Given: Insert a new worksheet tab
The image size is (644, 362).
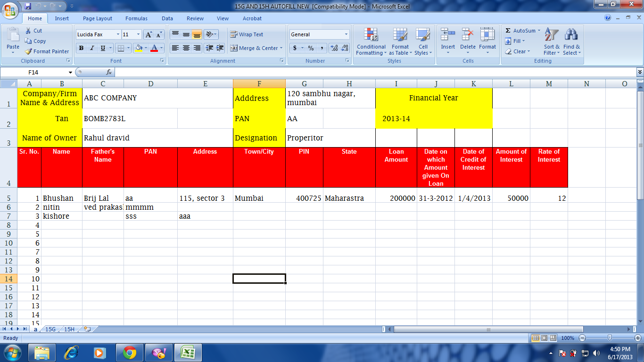Looking at the screenshot, I should pyautogui.click(x=87, y=329).
